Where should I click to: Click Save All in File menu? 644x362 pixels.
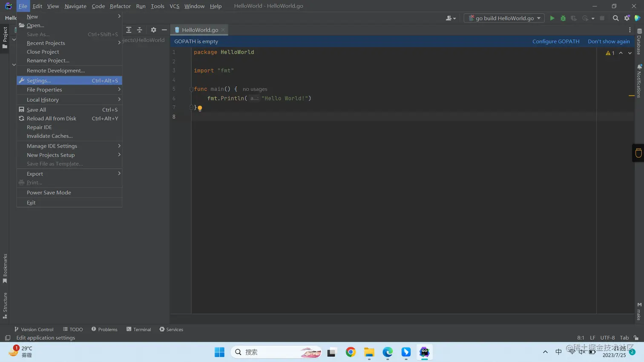[69, 110]
